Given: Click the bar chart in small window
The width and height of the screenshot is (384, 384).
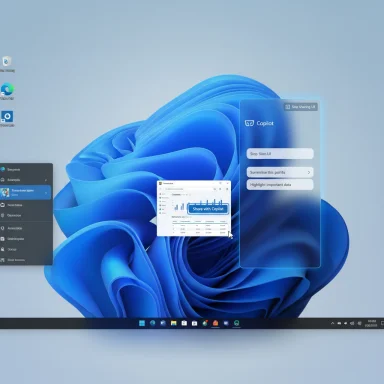Looking at the screenshot, I should pyautogui.click(x=199, y=204).
